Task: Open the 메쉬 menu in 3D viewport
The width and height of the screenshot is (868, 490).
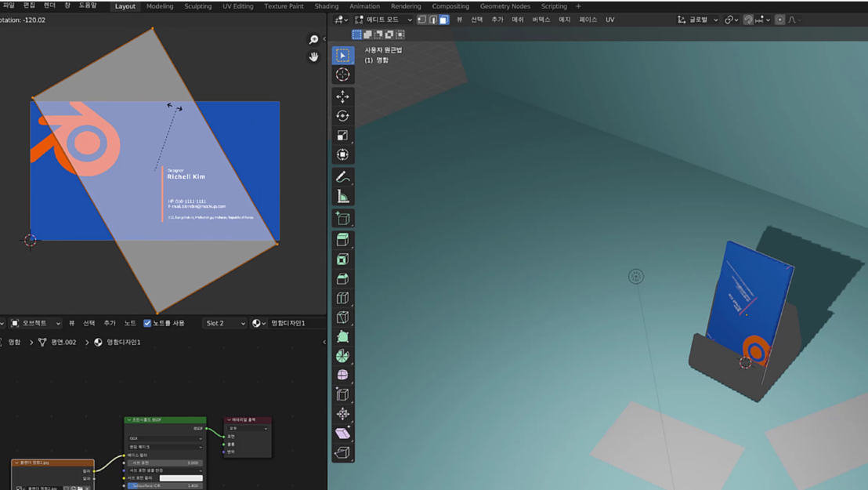Action: click(x=518, y=20)
